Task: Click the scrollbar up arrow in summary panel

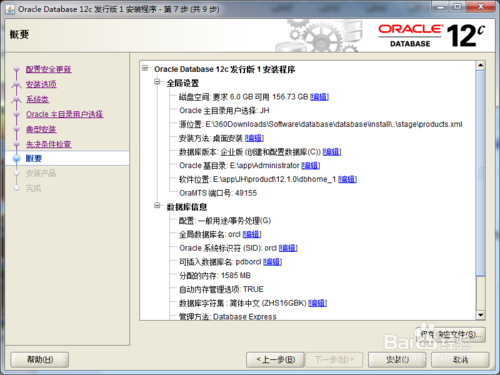Action: 480,65
